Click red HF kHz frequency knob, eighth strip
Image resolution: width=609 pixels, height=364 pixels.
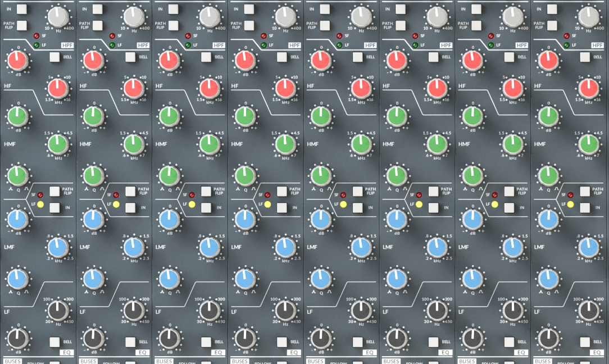click(588, 88)
